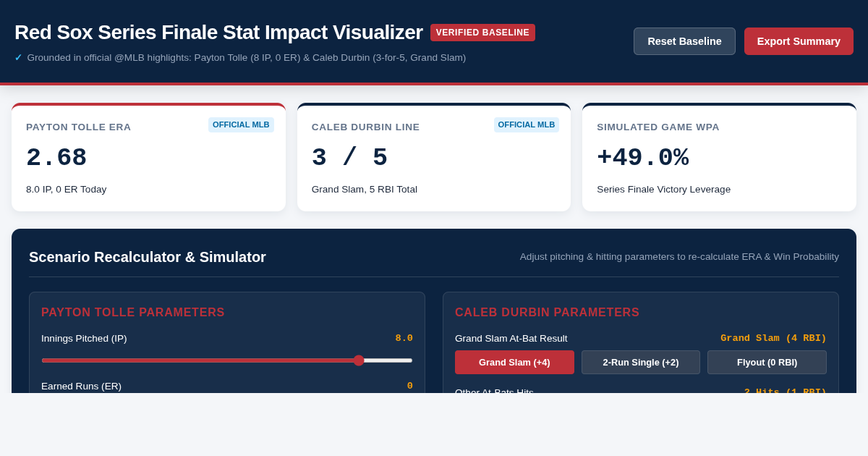Viewport: 868px width, 456px height.
Task: Select the 2.68 ERA value
Action: tap(56, 158)
